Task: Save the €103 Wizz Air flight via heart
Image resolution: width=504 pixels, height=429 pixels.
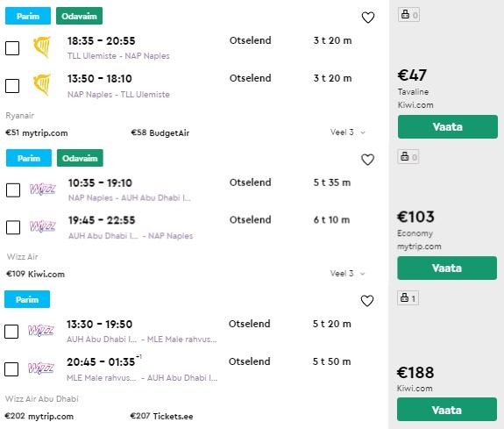Action: pyautogui.click(x=368, y=160)
